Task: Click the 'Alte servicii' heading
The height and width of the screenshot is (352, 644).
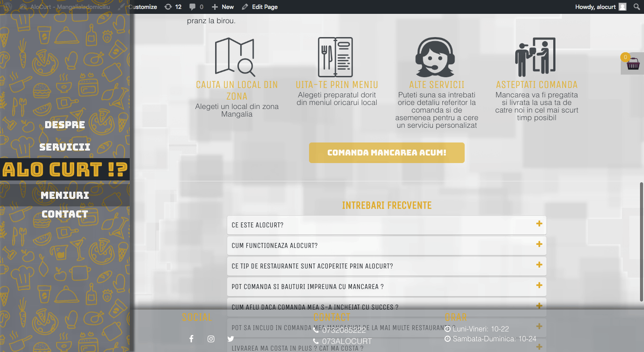Action: click(x=437, y=85)
